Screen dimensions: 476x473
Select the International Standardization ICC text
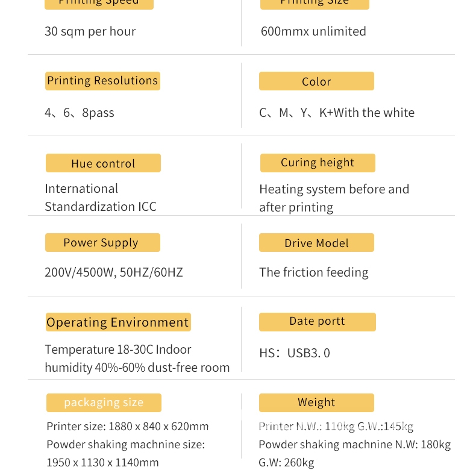101,198
